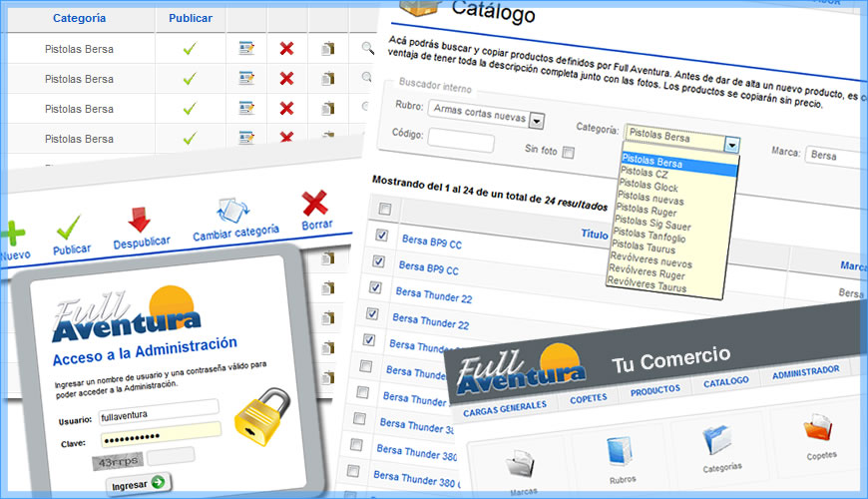Uncheck the first Bersa Thunder 22 checkbox

point(375,287)
